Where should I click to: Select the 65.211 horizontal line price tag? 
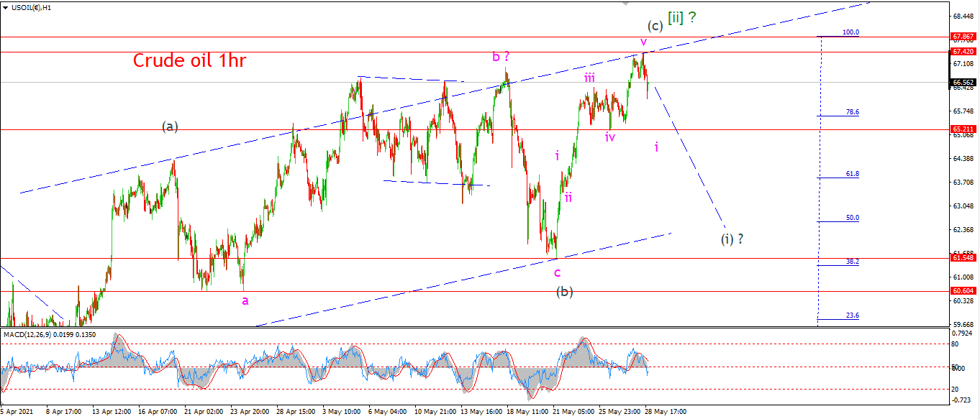click(963, 129)
